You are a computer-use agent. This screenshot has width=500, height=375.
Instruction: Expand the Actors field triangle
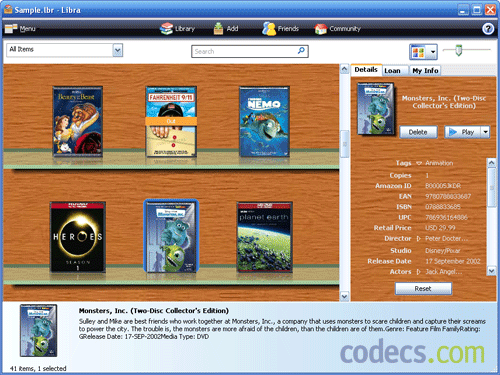(419, 272)
